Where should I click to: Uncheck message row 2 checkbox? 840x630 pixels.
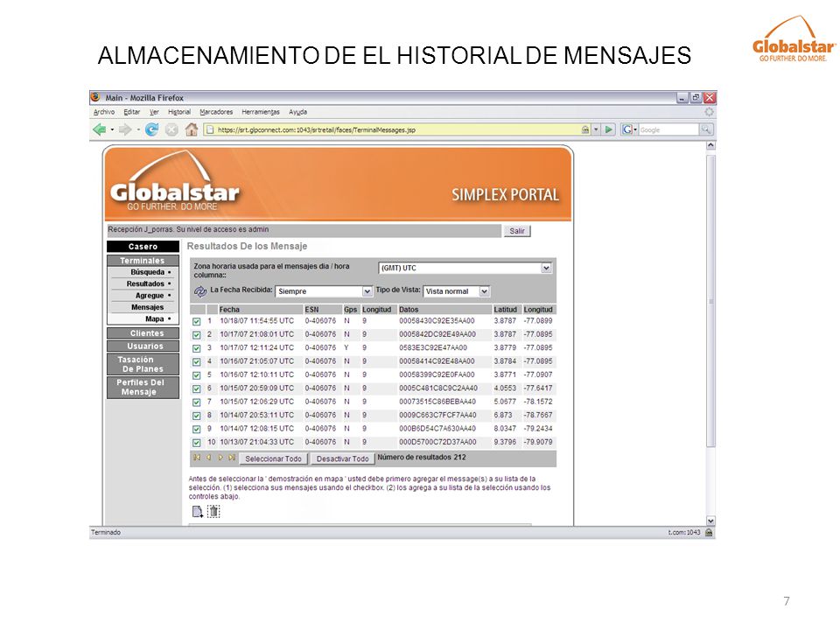point(197,335)
